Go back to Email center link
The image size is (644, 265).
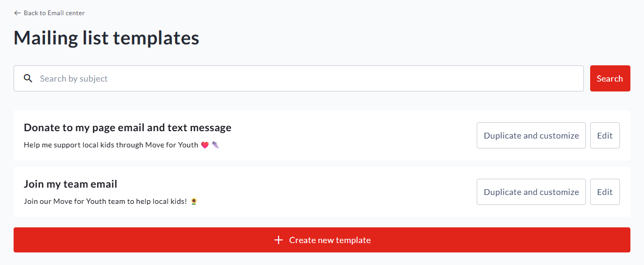(54, 13)
